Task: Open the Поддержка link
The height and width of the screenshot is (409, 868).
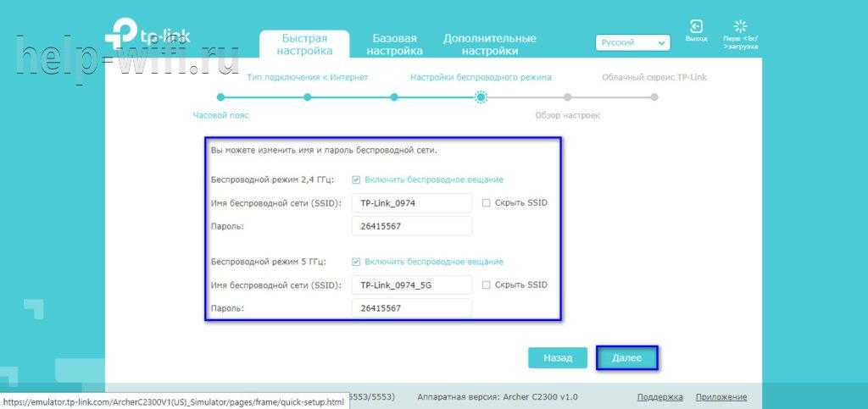Action: point(659,397)
